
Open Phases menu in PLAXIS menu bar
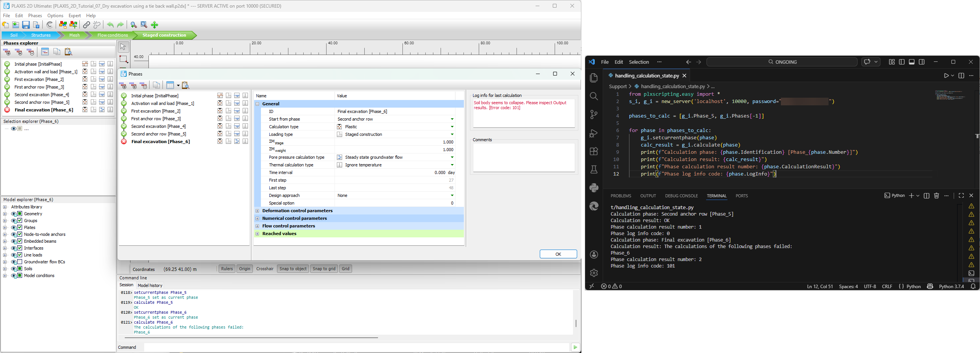35,16
